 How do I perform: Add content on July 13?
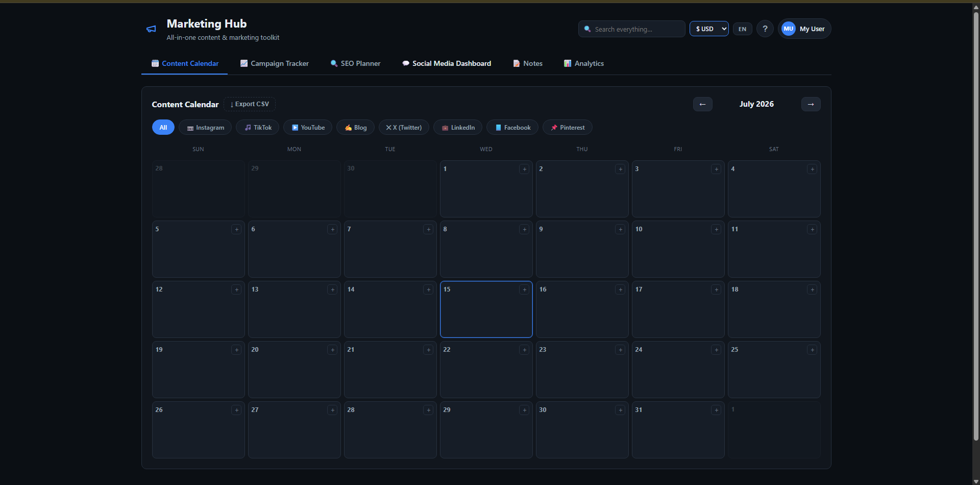pyautogui.click(x=332, y=289)
